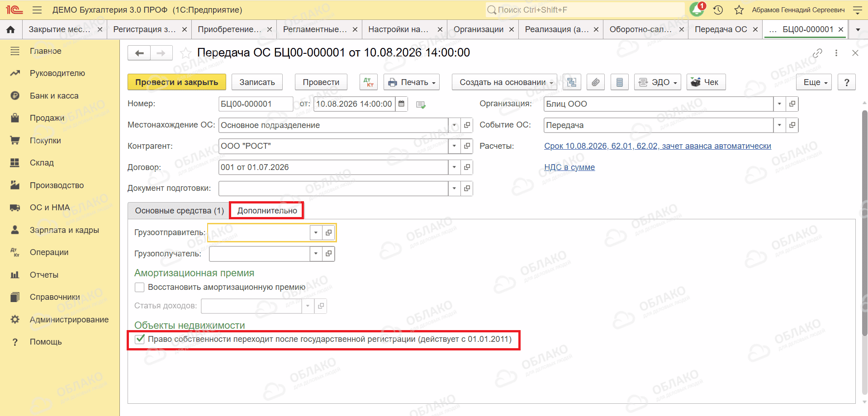
Task: Open Событие ОС record with open icon
Action: 792,125
